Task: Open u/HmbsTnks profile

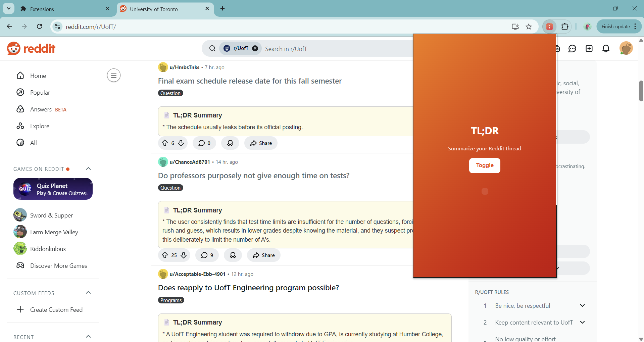Action: (x=184, y=67)
